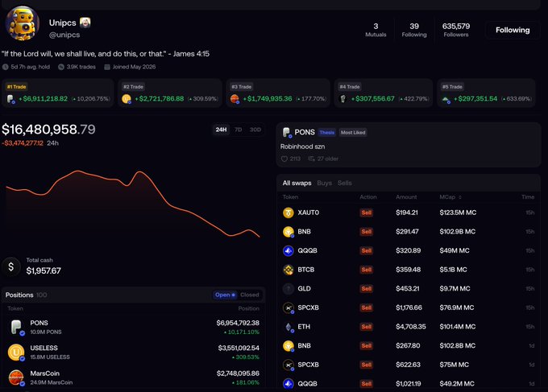548x392 pixels.
Task: Click the Most Liked tag
Action: pos(353,132)
